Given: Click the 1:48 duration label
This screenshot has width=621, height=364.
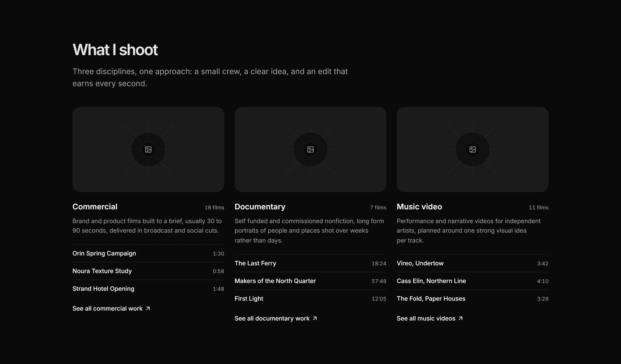Looking at the screenshot, I should (218, 289).
